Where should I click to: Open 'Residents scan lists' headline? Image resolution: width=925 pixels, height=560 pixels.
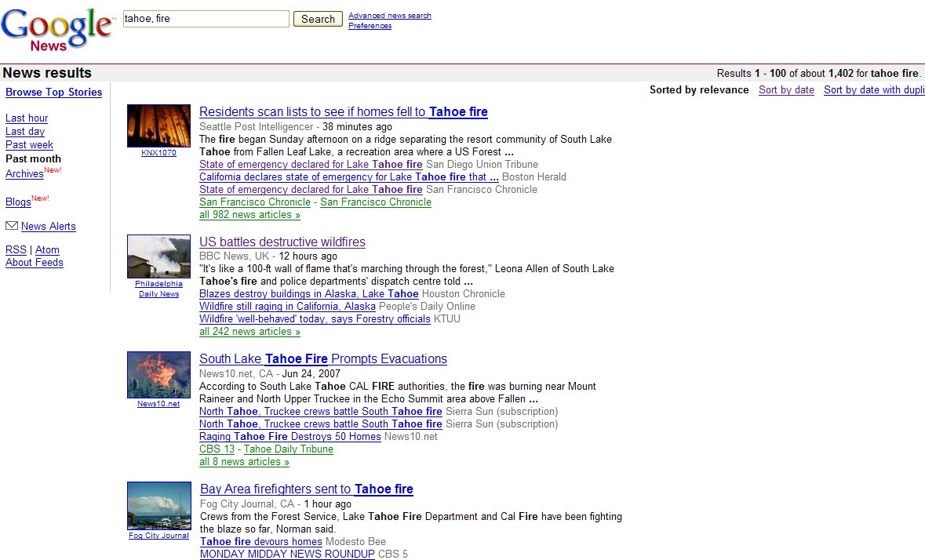coord(344,112)
